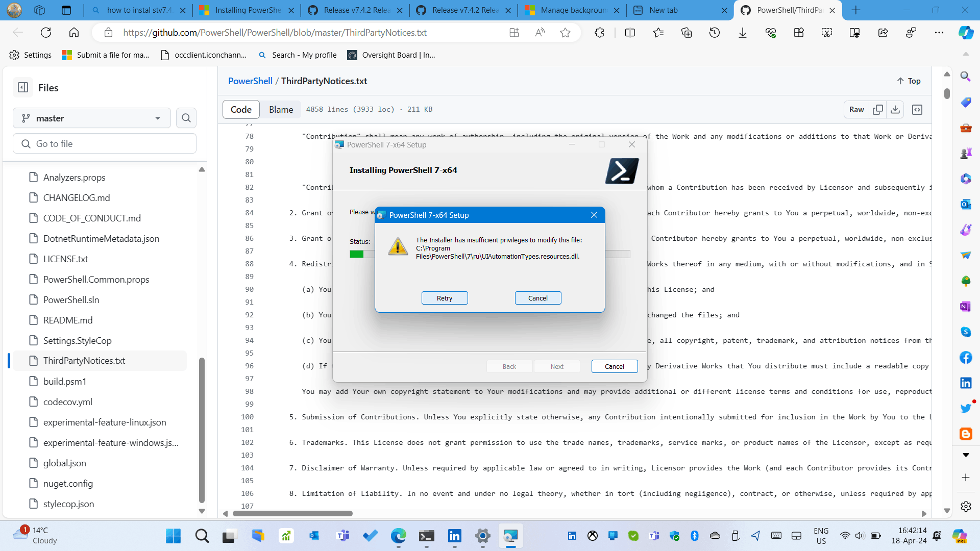Add this page to favorites star
Viewport: 980px width, 551px height.
tap(565, 33)
